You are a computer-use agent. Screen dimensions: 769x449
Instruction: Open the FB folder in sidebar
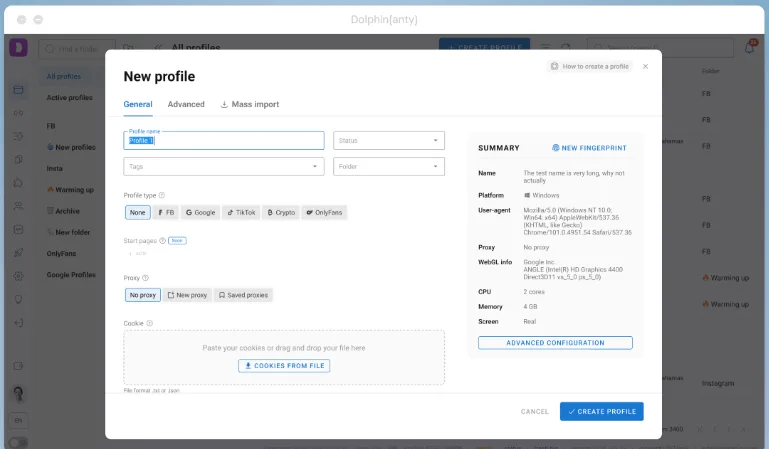coord(51,126)
